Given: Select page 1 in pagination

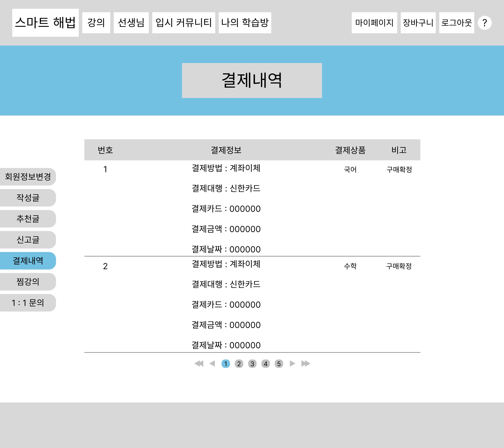Looking at the screenshot, I should click(x=226, y=364).
